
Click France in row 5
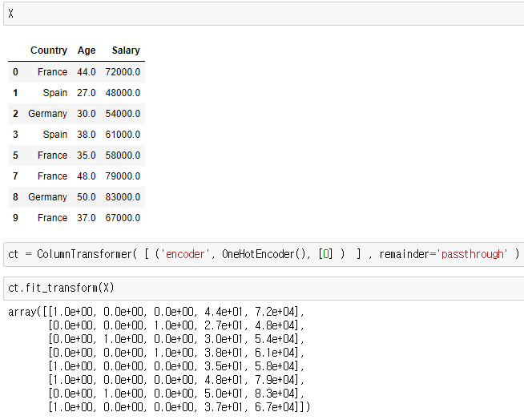[x=52, y=155]
